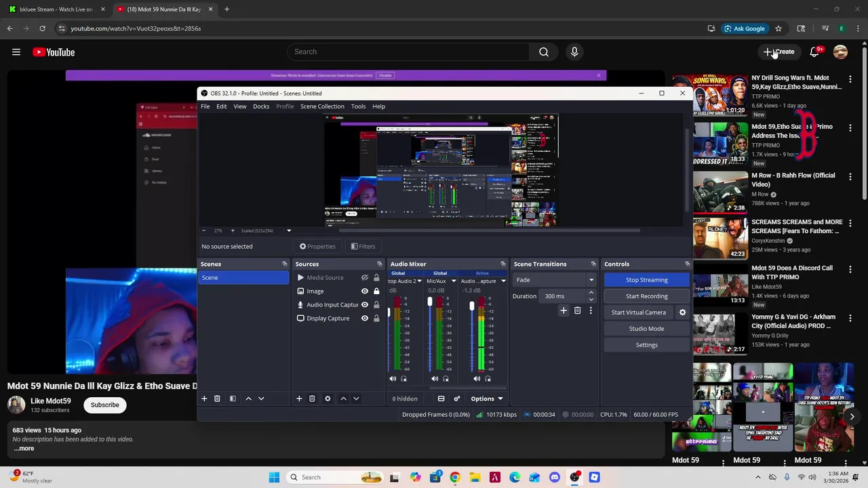Show the hidden Media Source eye icon
This screenshot has height=488, width=868.
coord(365,277)
